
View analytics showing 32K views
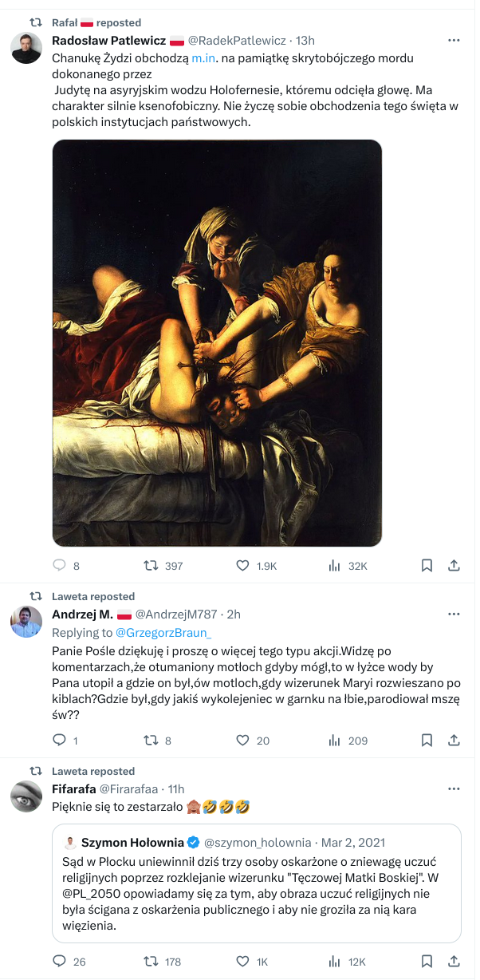pos(335,566)
